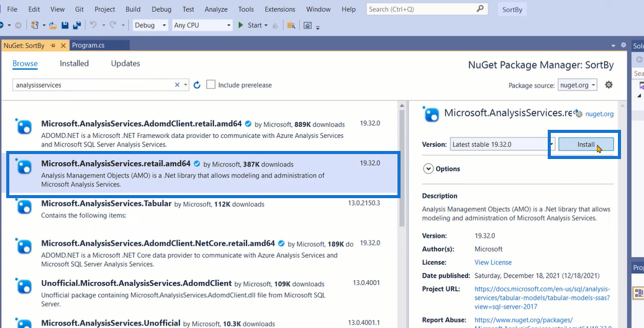Image resolution: width=644 pixels, height=328 pixels.
Task: Open the View License link
Action: (493, 262)
